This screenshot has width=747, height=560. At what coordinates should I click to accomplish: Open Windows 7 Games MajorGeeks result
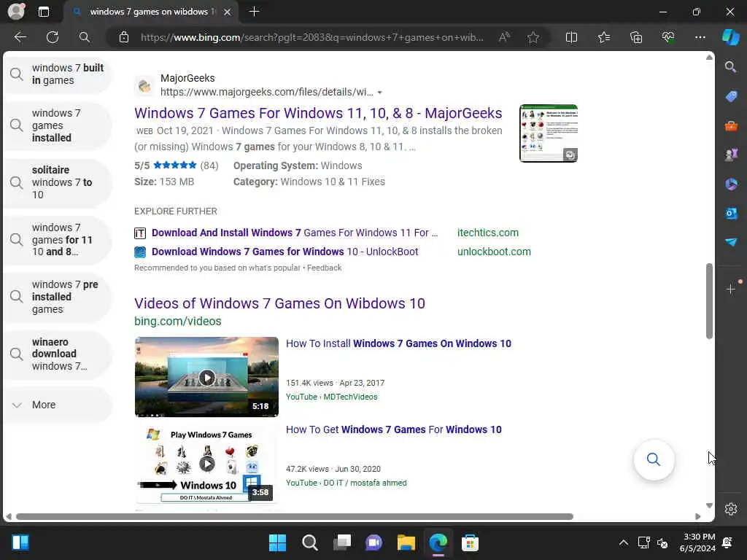tap(318, 113)
